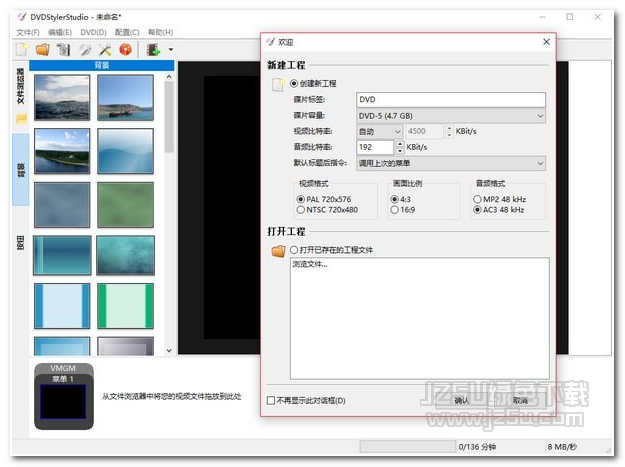Image resolution: width=625 pixels, height=467 pixels.
Task: Check don't show this dialog again
Action: pyautogui.click(x=271, y=400)
